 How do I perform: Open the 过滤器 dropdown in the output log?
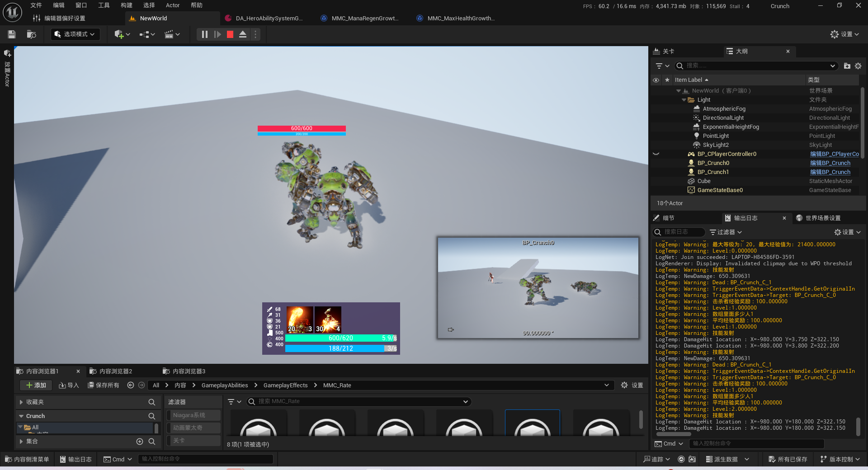click(726, 232)
